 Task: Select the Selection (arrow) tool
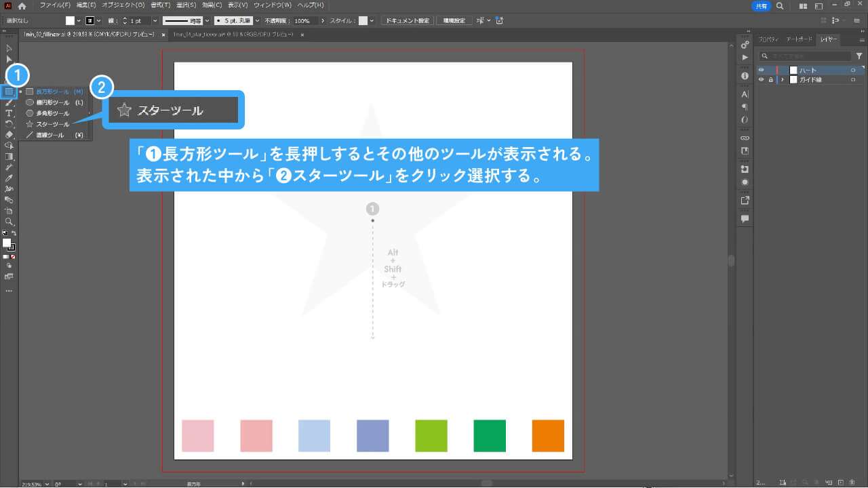[x=9, y=48]
